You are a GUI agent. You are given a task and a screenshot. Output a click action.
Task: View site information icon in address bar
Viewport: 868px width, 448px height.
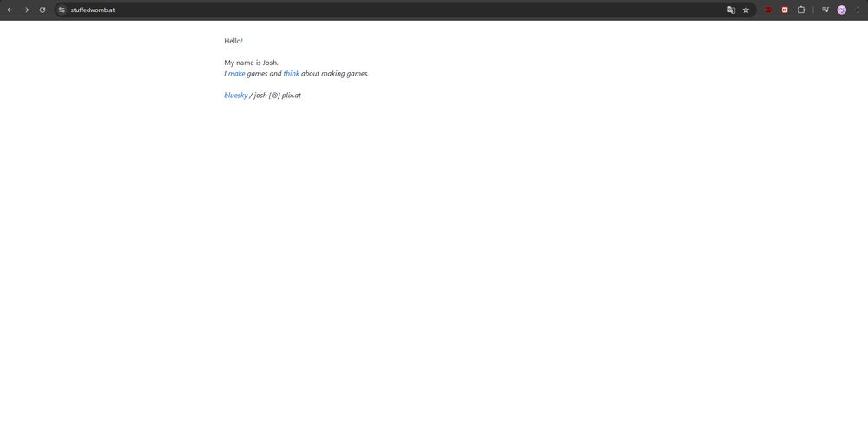pyautogui.click(x=62, y=10)
